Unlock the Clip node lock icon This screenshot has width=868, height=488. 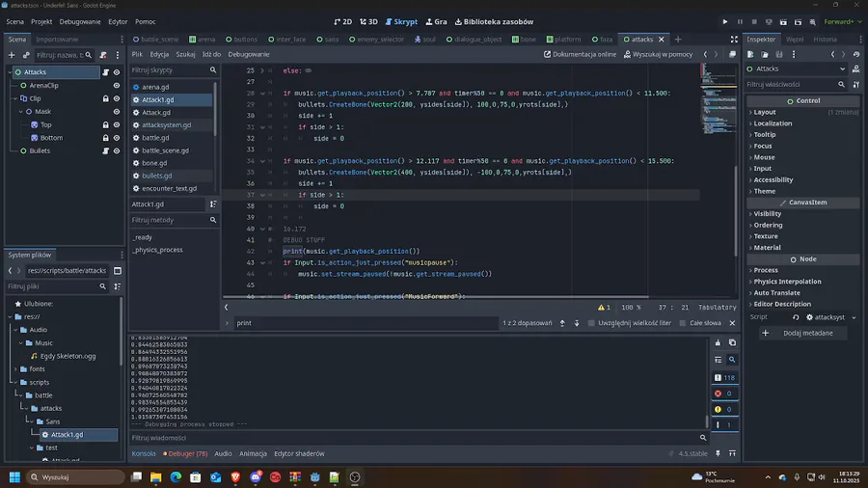[x=106, y=98]
